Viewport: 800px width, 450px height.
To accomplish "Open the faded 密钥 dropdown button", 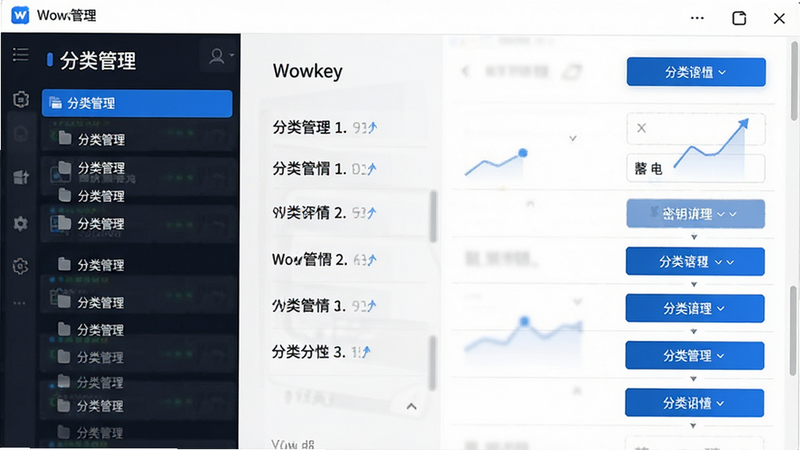I will click(x=695, y=214).
